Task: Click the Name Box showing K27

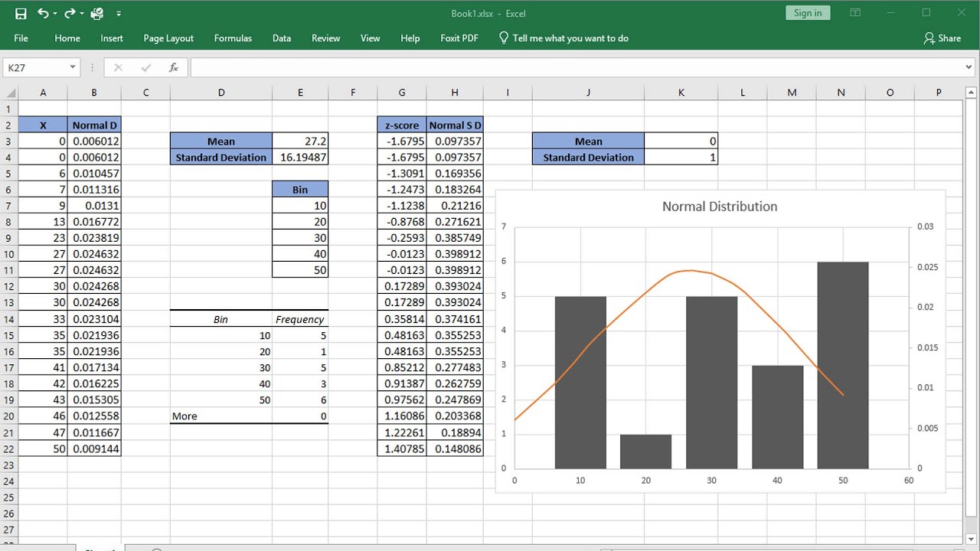Action: (35, 67)
